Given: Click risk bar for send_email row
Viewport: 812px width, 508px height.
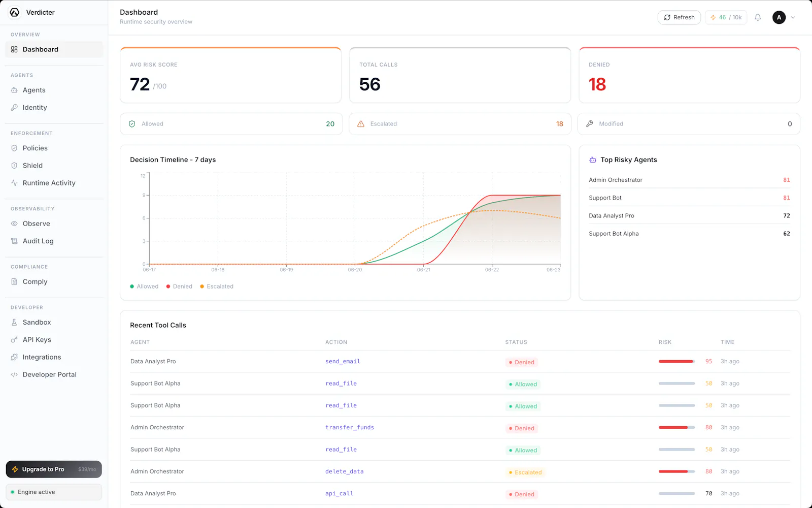Looking at the screenshot, I should tap(676, 362).
